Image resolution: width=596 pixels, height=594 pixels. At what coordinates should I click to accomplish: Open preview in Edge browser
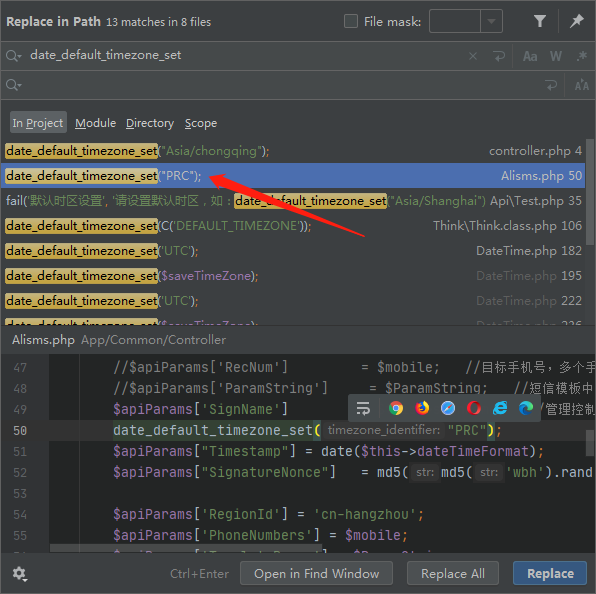(526, 408)
